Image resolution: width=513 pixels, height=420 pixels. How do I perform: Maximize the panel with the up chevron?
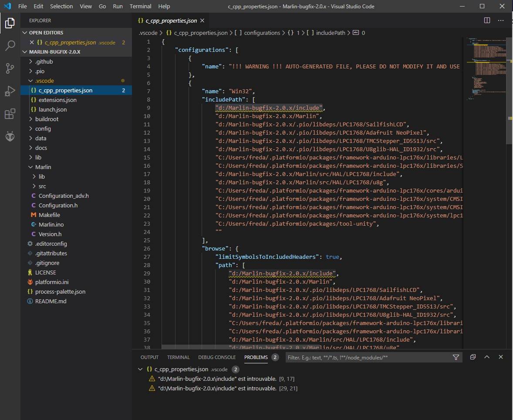(487, 357)
